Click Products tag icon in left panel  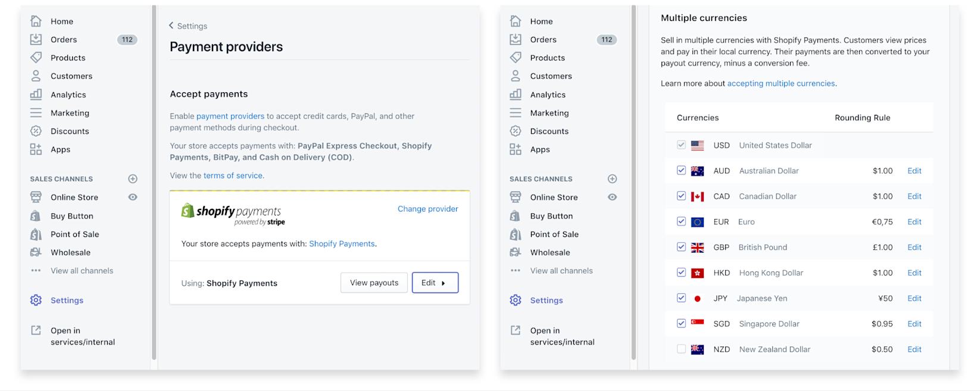pyautogui.click(x=36, y=58)
